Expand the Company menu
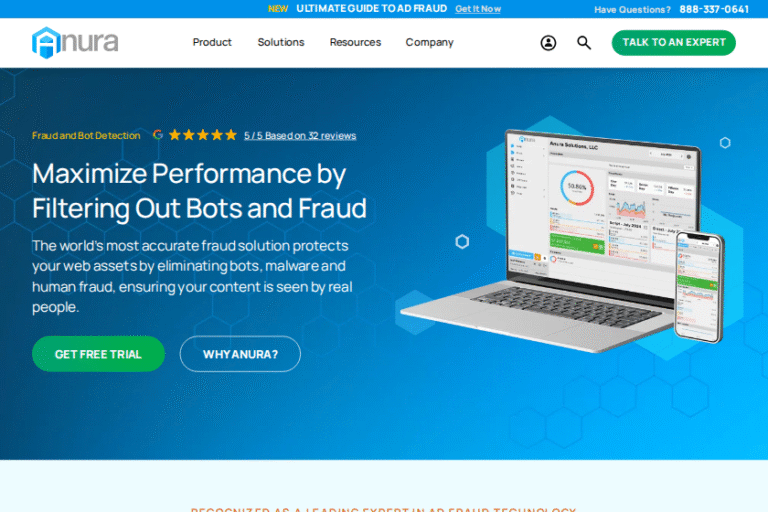 click(x=430, y=43)
